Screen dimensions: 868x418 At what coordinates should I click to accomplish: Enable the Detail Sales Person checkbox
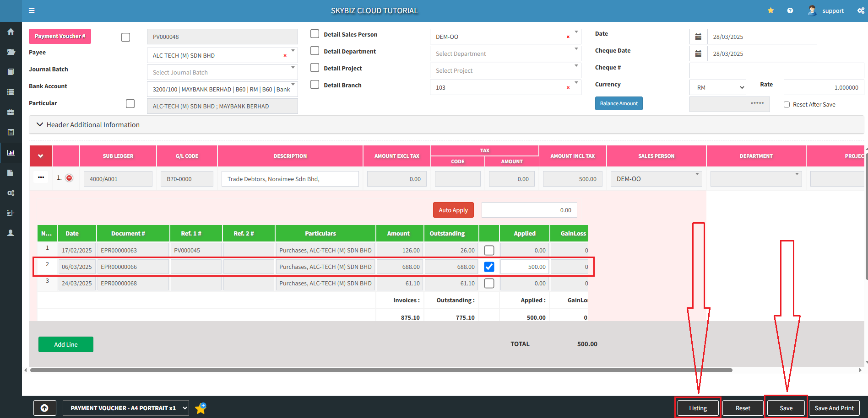coord(315,34)
